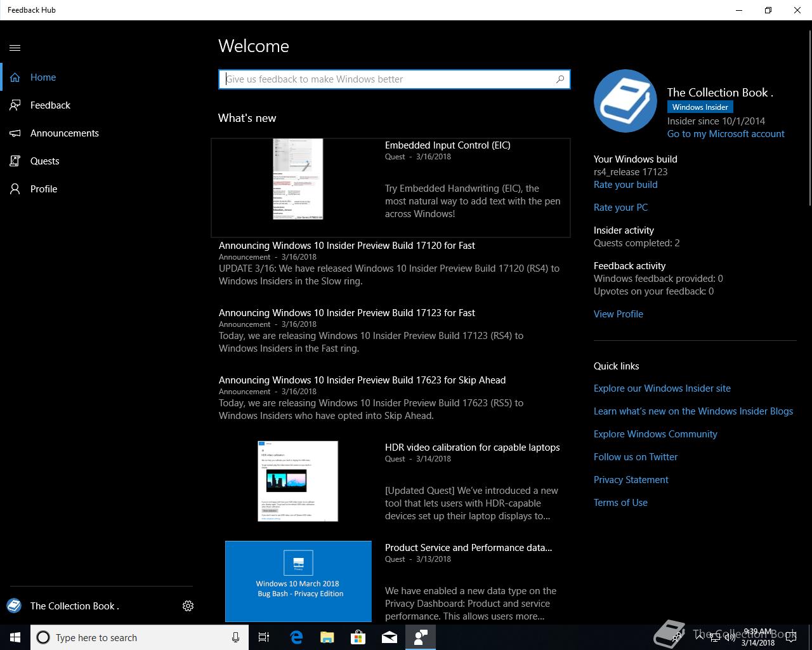
Task: Click the large Collection Book profile picture
Action: click(x=625, y=101)
